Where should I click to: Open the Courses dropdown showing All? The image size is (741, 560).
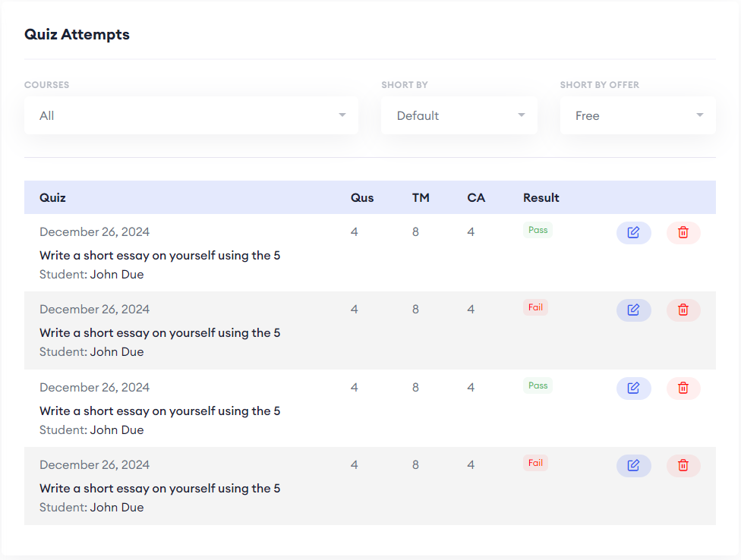tap(191, 115)
